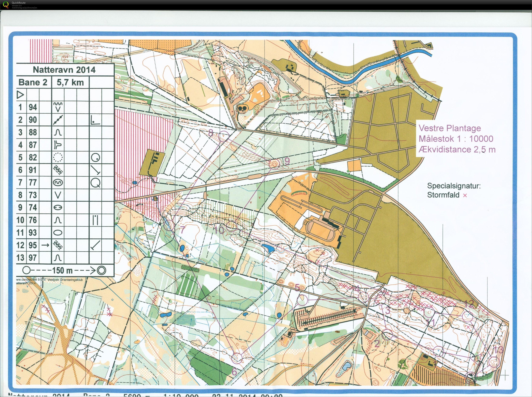Click control code 97 in row 13
532x397 pixels.
pos(33,258)
